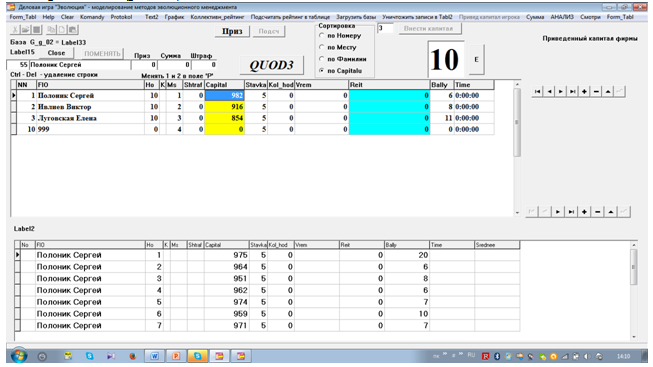Viewport: 653px width, 367px height.
Task: Select Capital cell 982 in upper table
Action: [x=224, y=95]
